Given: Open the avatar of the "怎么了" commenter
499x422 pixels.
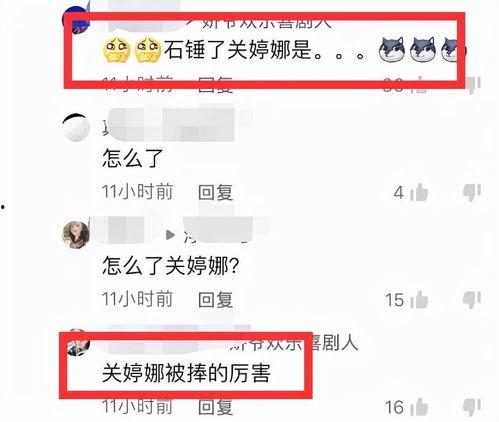Looking at the screenshot, I should 76,127.
